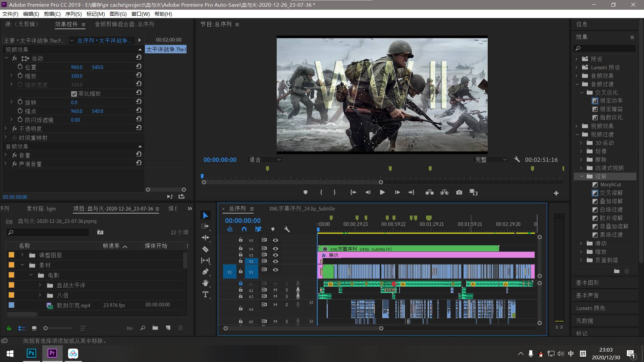This screenshot has width=644, height=362.
Task: Step forward one frame in Program monitor
Action: 397,192
